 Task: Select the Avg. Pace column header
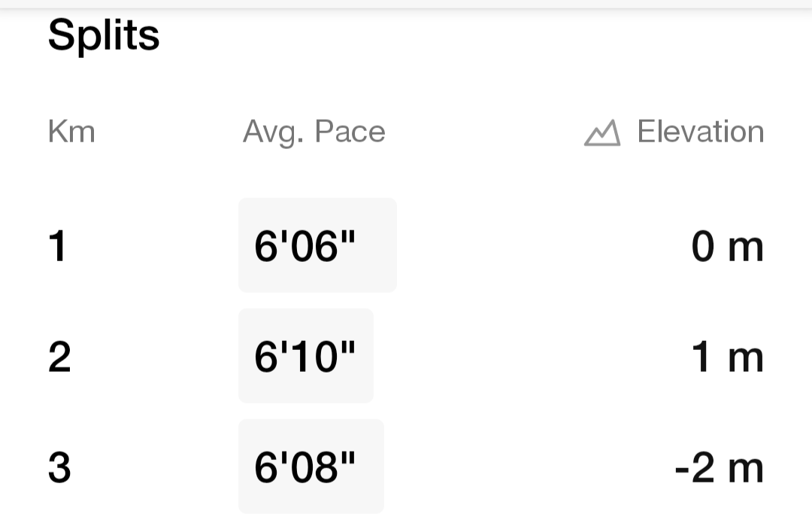(314, 132)
